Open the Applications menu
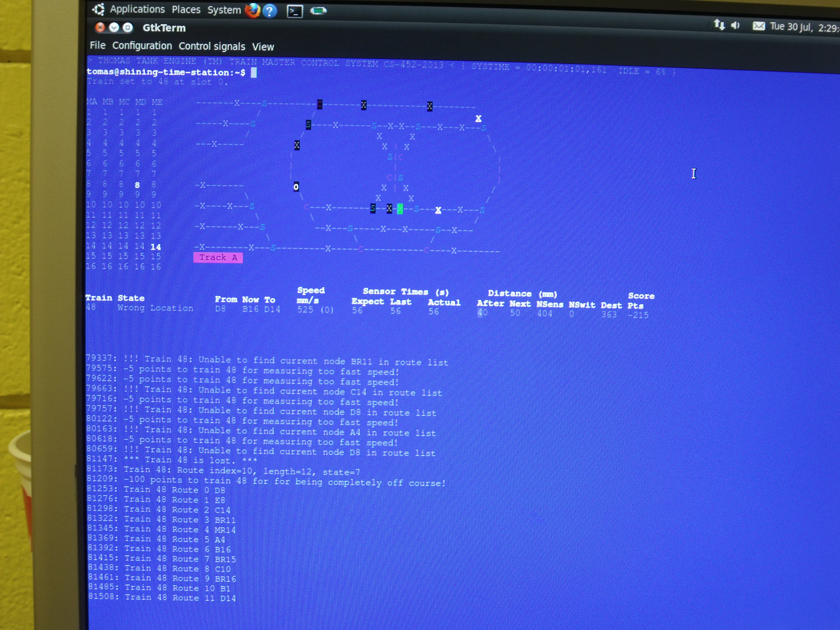This screenshot has height=630, width=840. point(137,9)
